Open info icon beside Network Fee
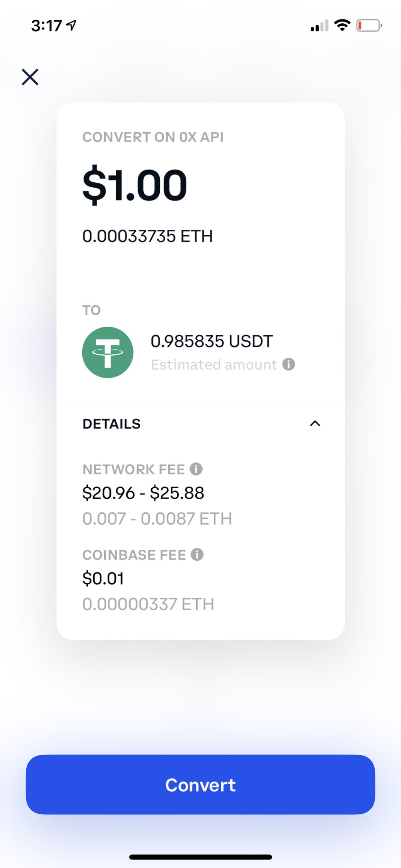This screenshot has height=868, width=401. (196, 469)
